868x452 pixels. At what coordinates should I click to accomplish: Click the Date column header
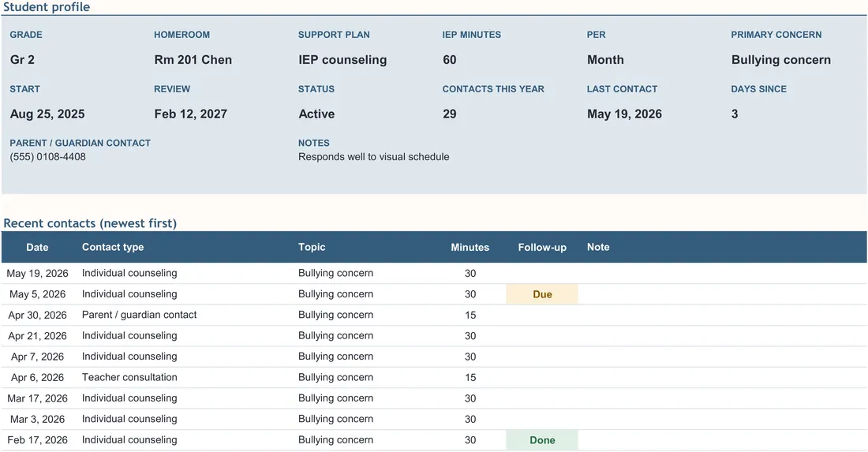[x=37, y=248]
